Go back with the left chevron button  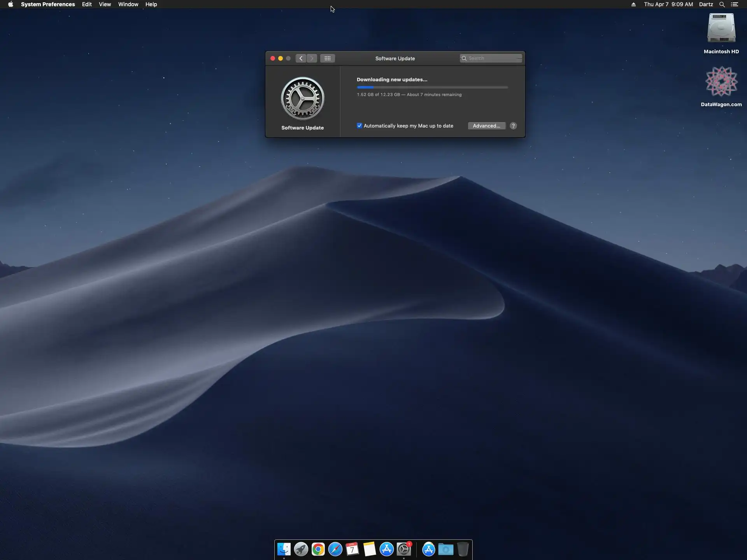[x=301, y=58]
